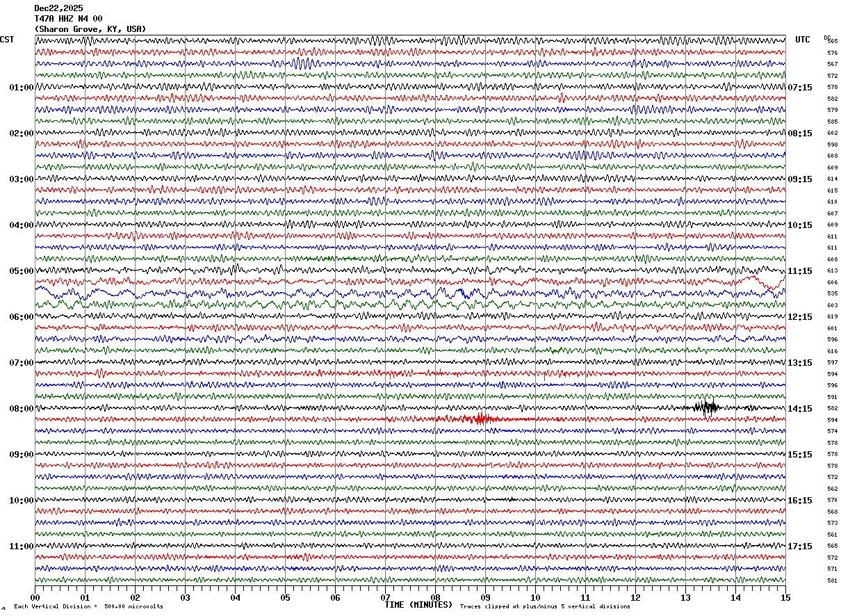Screen dimensions: 841x616
Task: Click minute tick 10 on bottom axis
Action: pos(535,597)
